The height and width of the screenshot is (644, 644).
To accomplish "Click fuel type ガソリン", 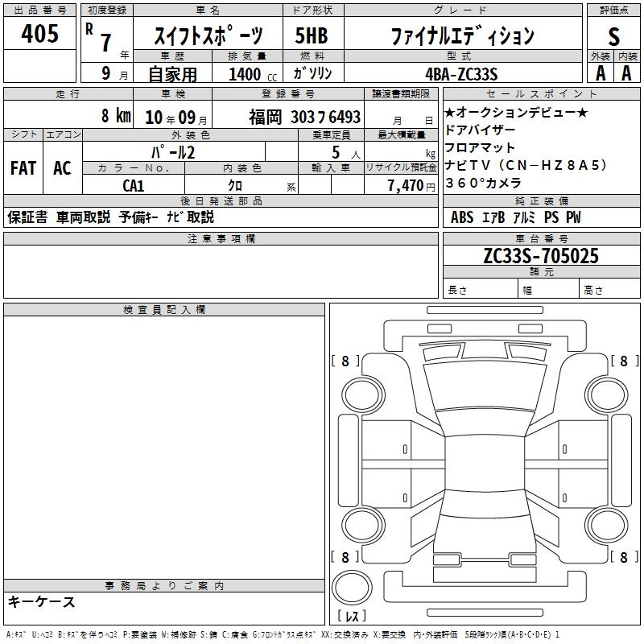I will pyautogui.click(x=312, y=73).
